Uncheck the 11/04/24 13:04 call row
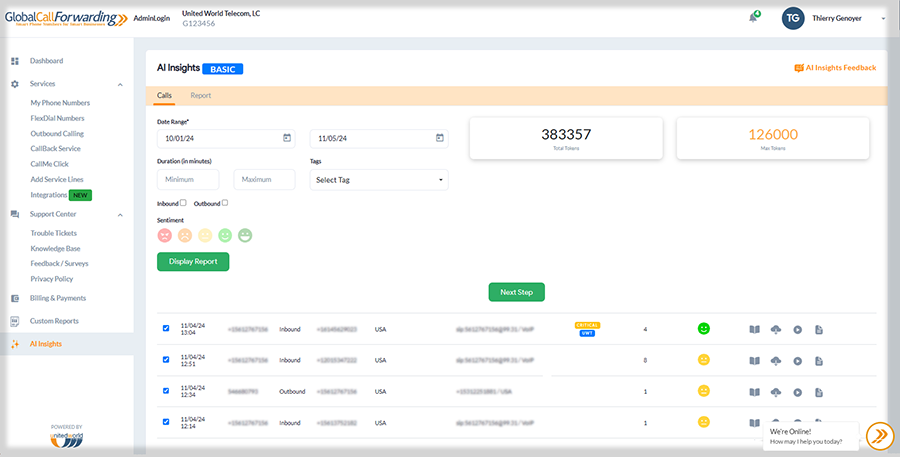 166,328
